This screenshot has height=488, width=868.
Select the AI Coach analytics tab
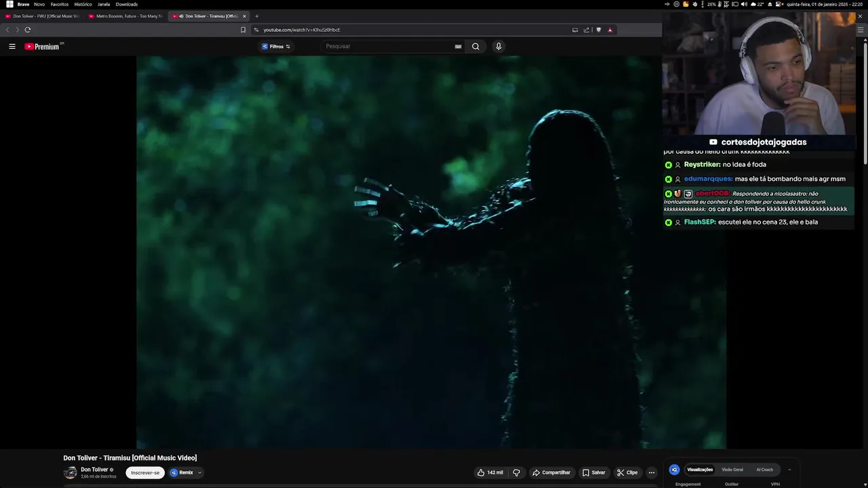(x=764, y=470)
